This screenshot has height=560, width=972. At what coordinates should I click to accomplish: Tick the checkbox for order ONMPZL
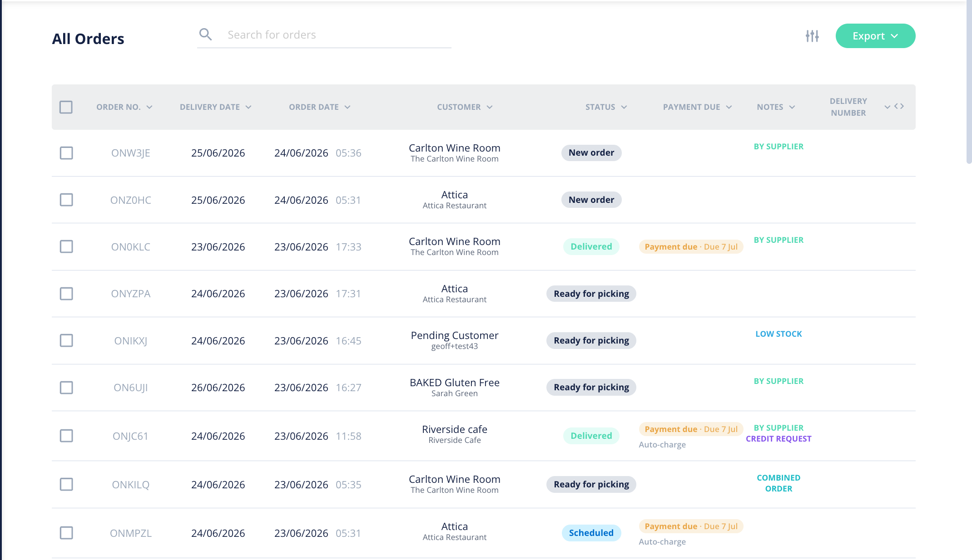66,533
